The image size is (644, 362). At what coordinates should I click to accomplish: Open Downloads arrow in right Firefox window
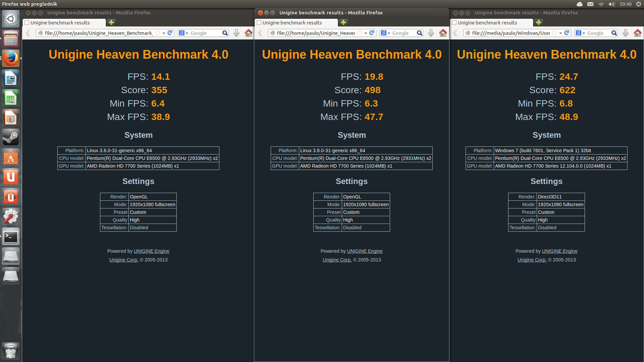coord(626,33)
